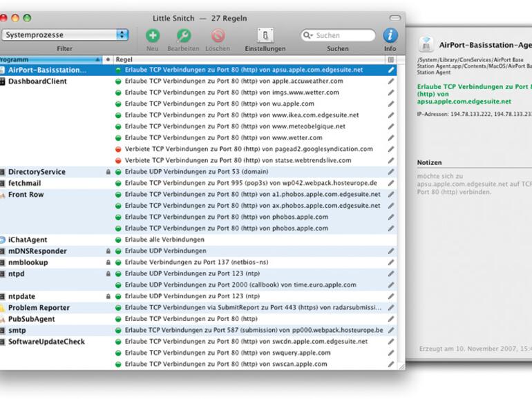The width and height of the screenshot is (532, 399).
Task: Click sort triangle in Programm column header
Action: pos(98,60)
